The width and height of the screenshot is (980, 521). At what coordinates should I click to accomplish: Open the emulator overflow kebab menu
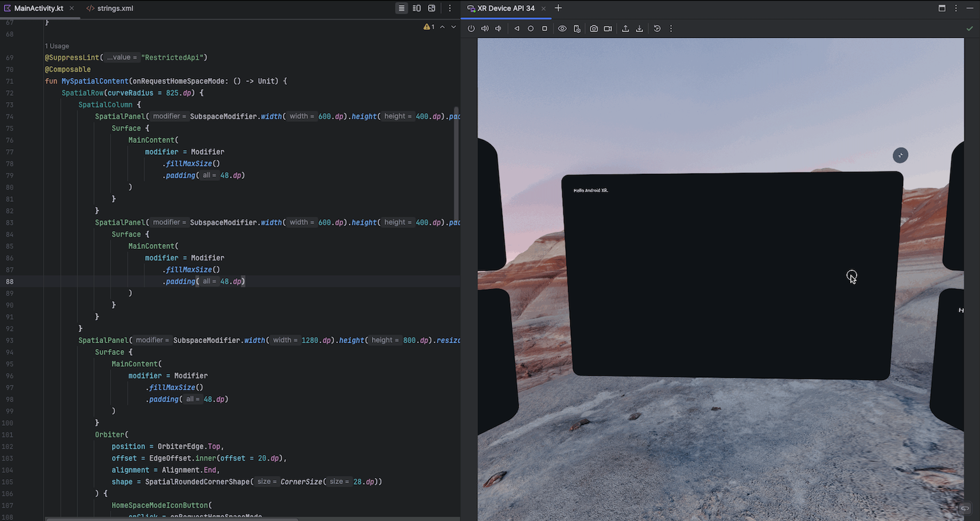pyautogui.click(x=671, y=28)
